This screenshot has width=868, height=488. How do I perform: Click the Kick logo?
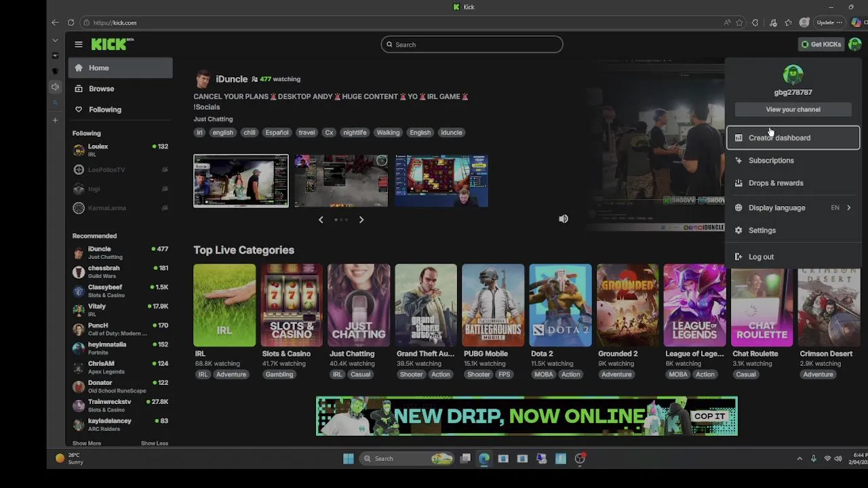[x=113, y=44]
